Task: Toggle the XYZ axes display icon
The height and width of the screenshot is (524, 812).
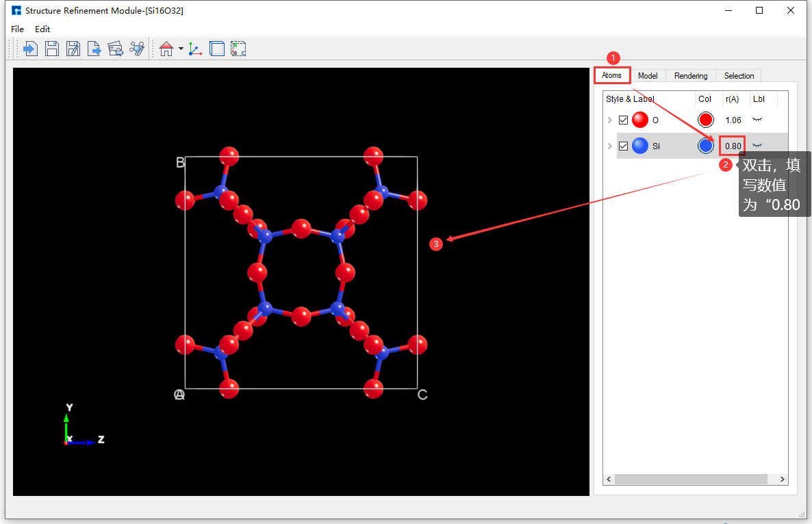Action: point(195,49)
